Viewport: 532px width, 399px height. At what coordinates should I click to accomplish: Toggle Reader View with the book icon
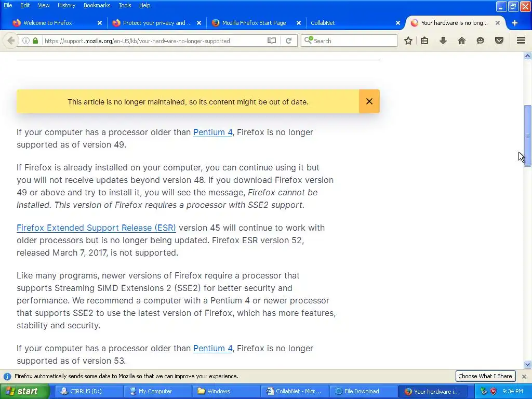[271, 41]
